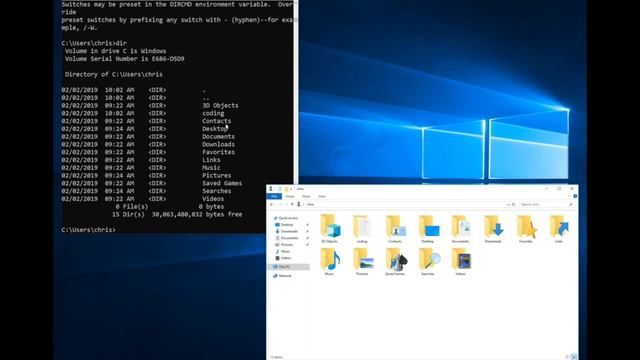The image size is (640, 360).
Task: Go to Downloads in the navigation pane
Action: (x=289, y=231)
